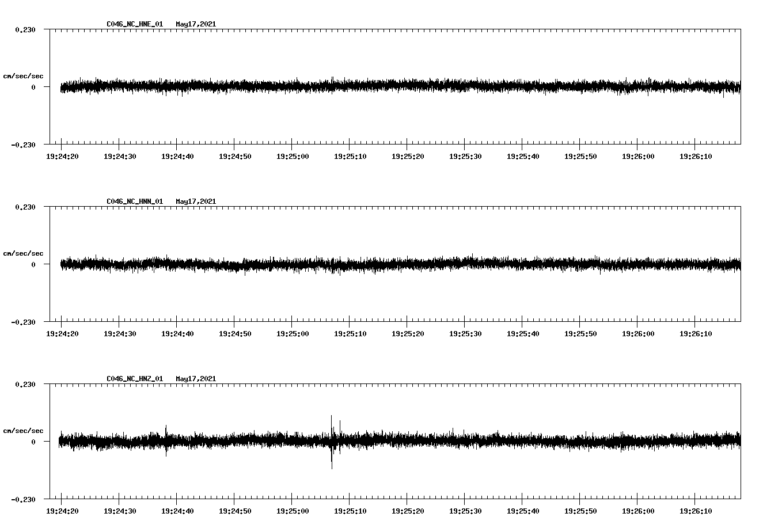Select the 19:24:20 time label on top axis
782x532 pixels.
pyautogui.click(x=63, y=155)
